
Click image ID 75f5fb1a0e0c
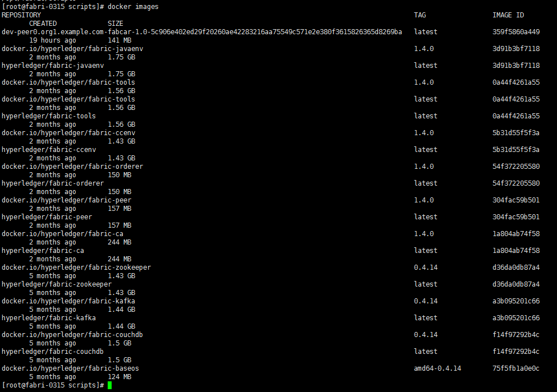tap(516, 368)
